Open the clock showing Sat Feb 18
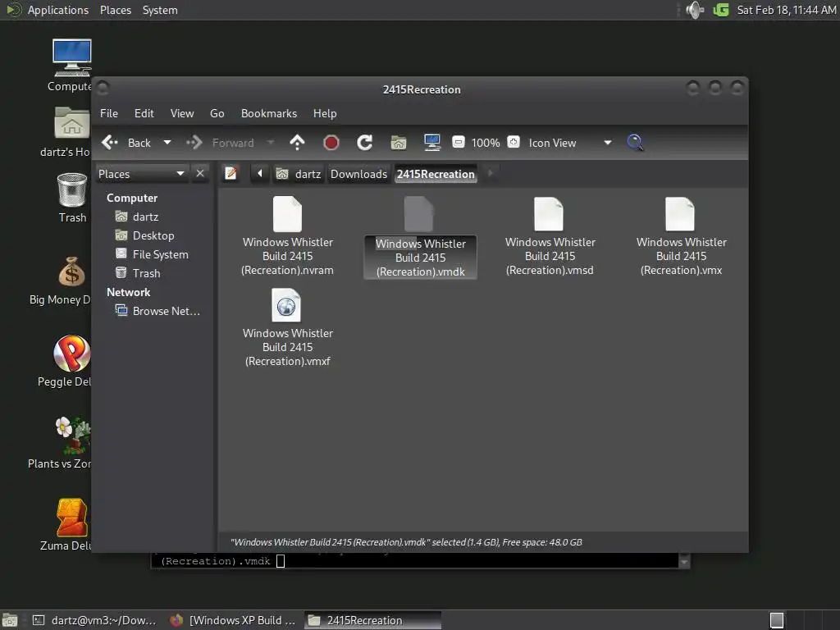The image size is (840, 630). [786, 10]
